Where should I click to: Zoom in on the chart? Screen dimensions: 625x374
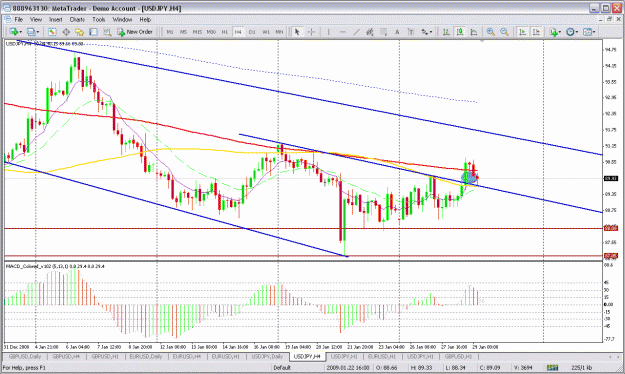pos(491,31)
